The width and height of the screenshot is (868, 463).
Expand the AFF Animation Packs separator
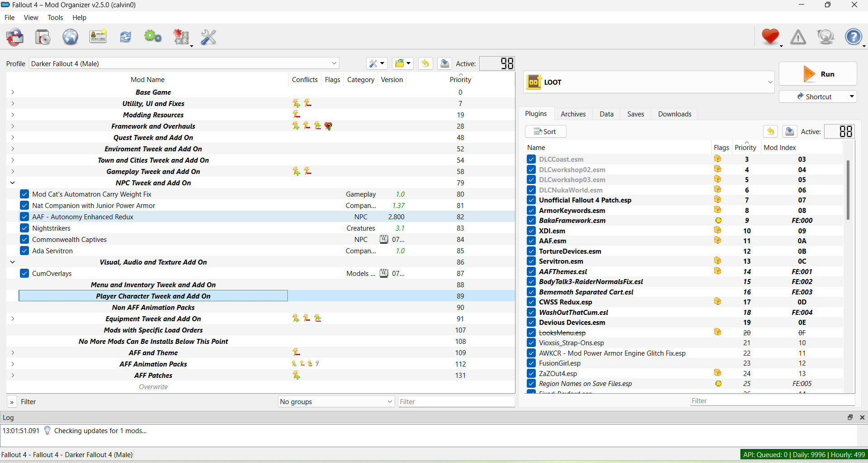(x=13, y=364)
